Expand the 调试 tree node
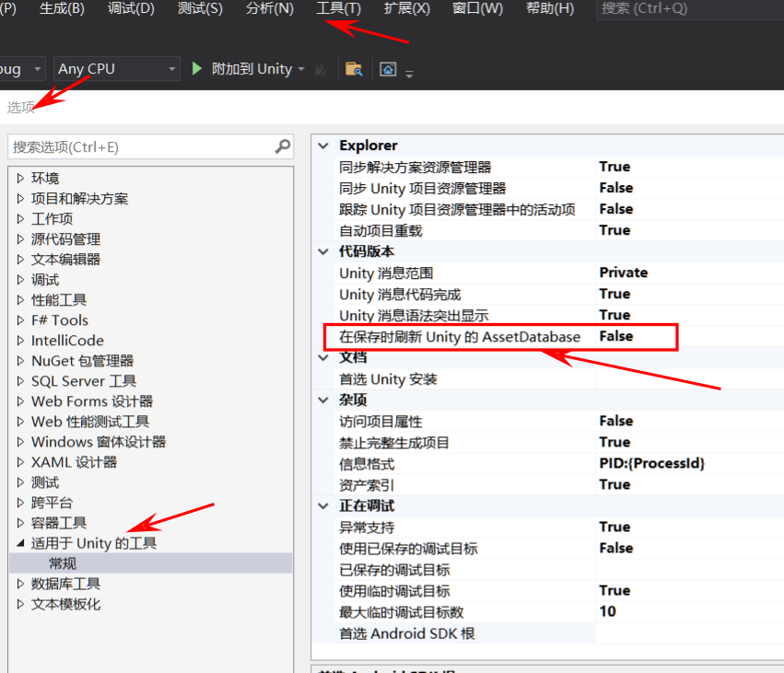784x673 pixels. pyautogui.click(x=20, y=279)
